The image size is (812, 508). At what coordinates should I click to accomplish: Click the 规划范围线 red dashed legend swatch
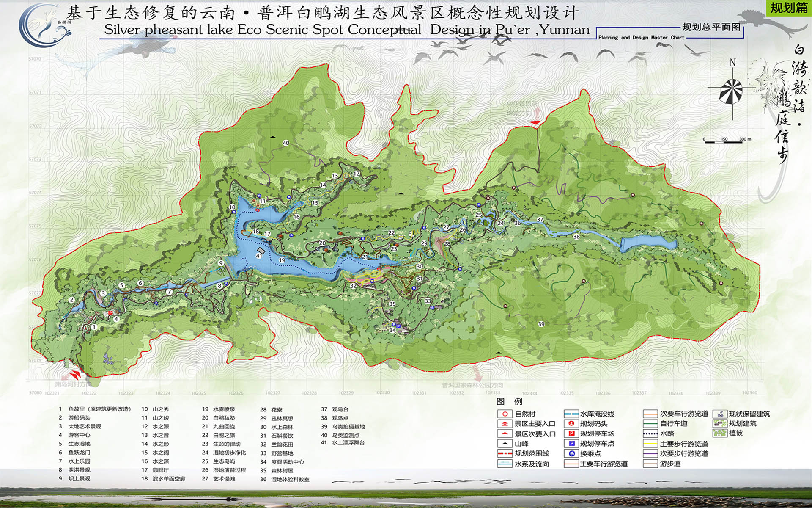click(505, 453)
